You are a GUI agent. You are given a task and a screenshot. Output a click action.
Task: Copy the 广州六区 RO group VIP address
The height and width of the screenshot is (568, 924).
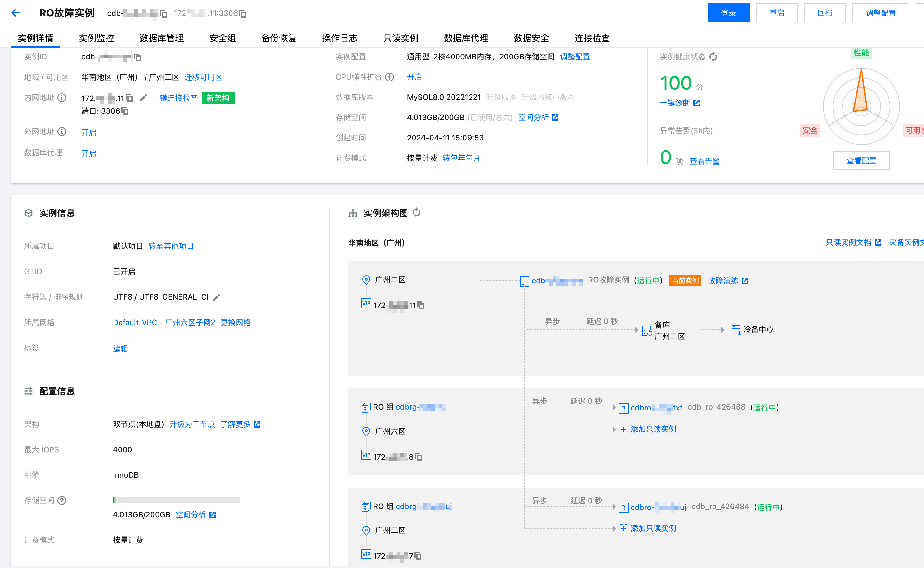point(419,457)
